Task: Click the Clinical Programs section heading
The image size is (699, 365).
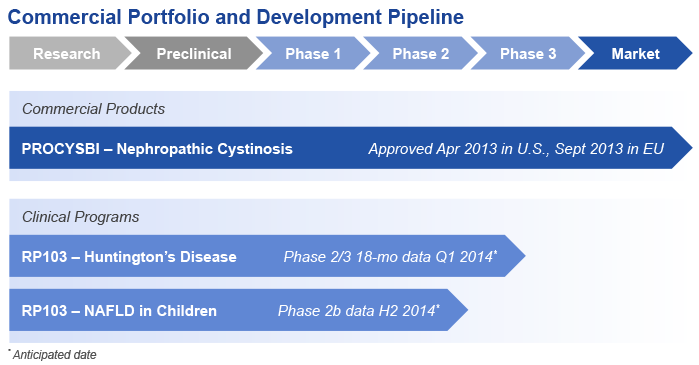Action: (x=80, y=217)
